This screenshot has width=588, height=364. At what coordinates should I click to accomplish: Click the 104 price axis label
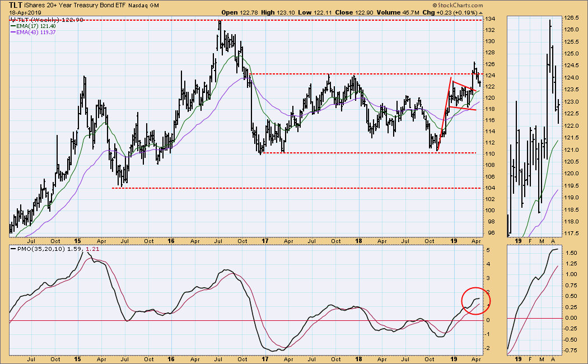tap(491, 188)
